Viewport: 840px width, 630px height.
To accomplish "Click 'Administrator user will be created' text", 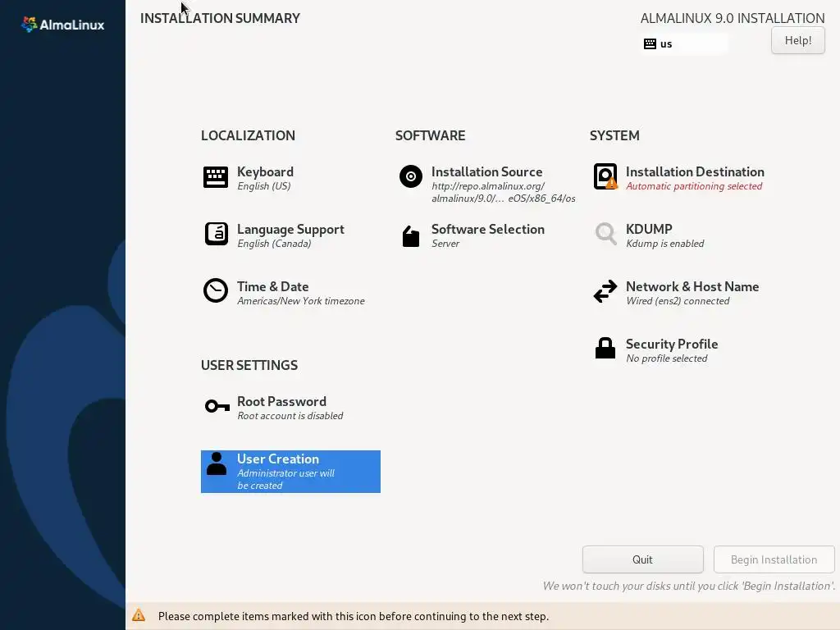I will click(285, 479).
